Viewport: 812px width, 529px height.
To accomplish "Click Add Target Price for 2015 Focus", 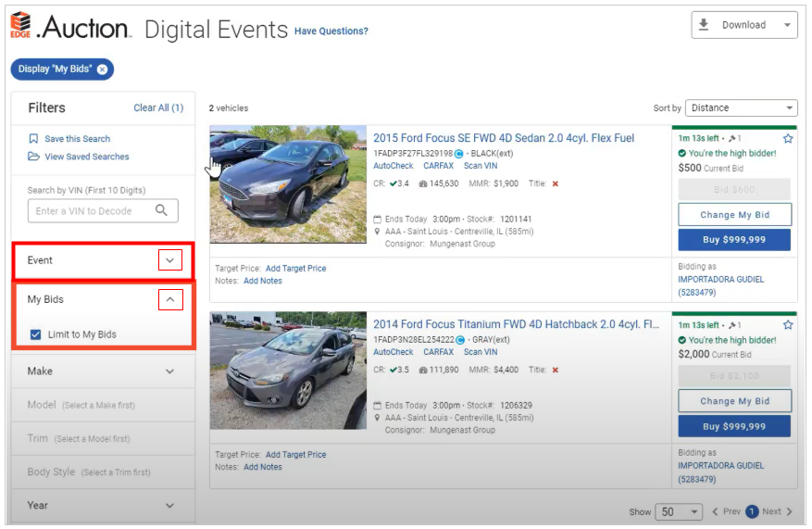I will click(295, 269).
